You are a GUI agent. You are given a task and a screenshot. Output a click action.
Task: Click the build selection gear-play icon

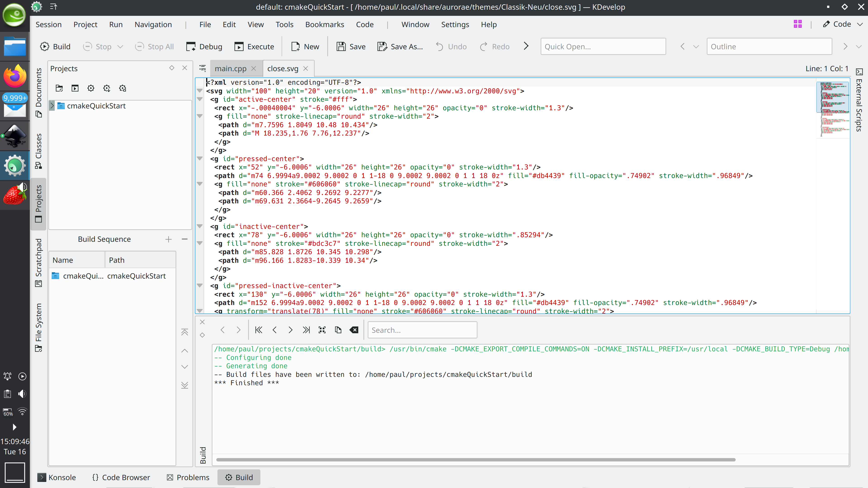(x=91, y=88)
